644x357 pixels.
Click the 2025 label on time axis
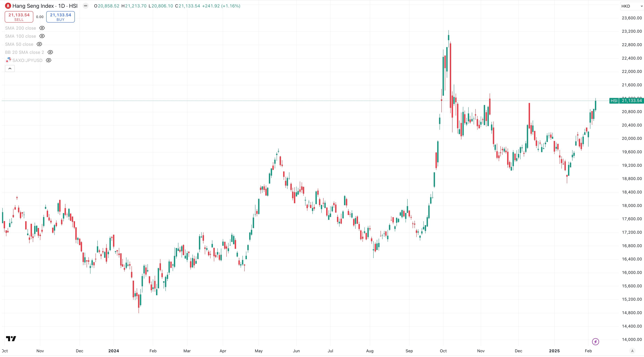554,351
